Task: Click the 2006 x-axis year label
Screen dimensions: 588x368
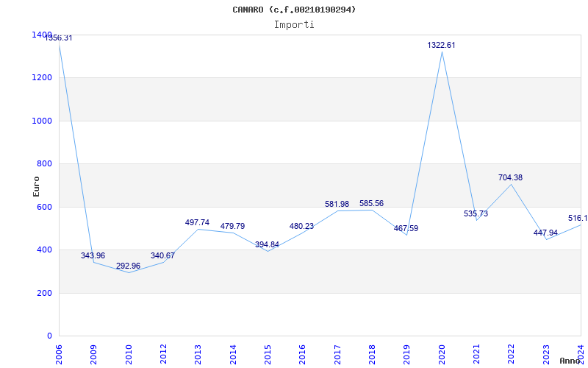Action: click(x=59, y=355)
